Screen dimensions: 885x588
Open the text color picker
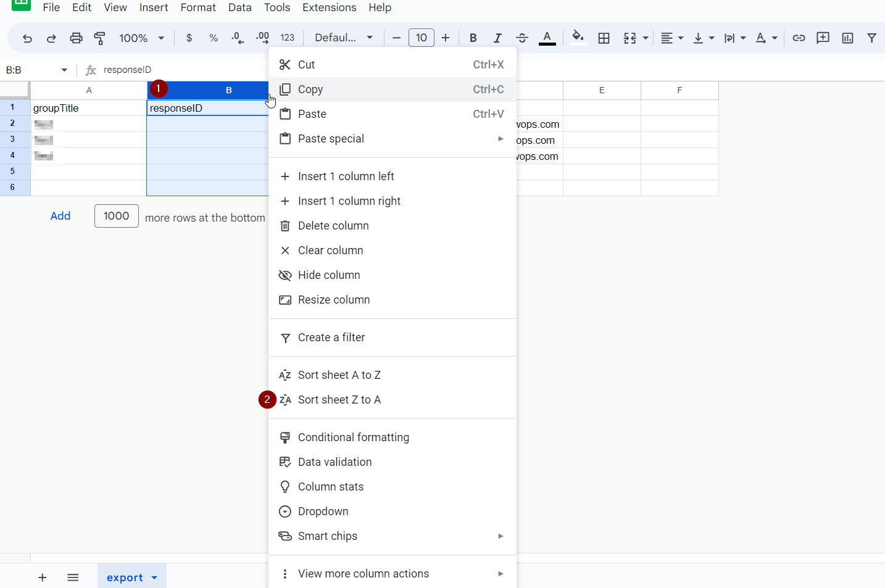[547, 38]
